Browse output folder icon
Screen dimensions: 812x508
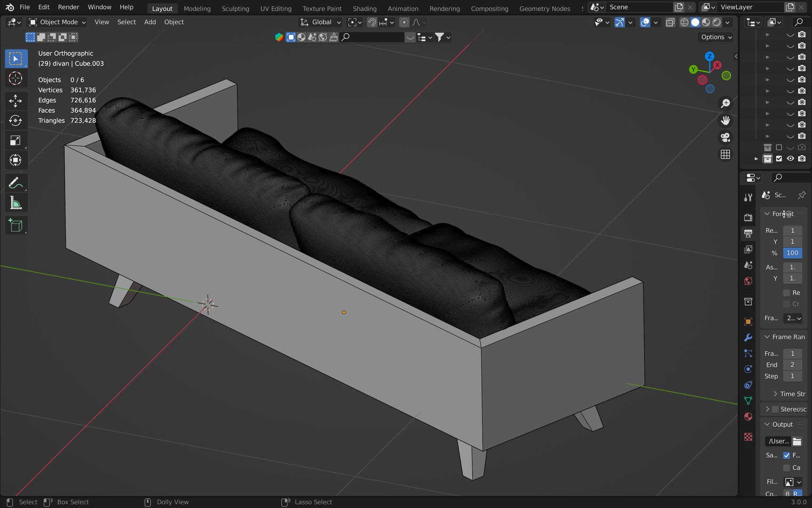pyautogui.click(x=797, y=441)
